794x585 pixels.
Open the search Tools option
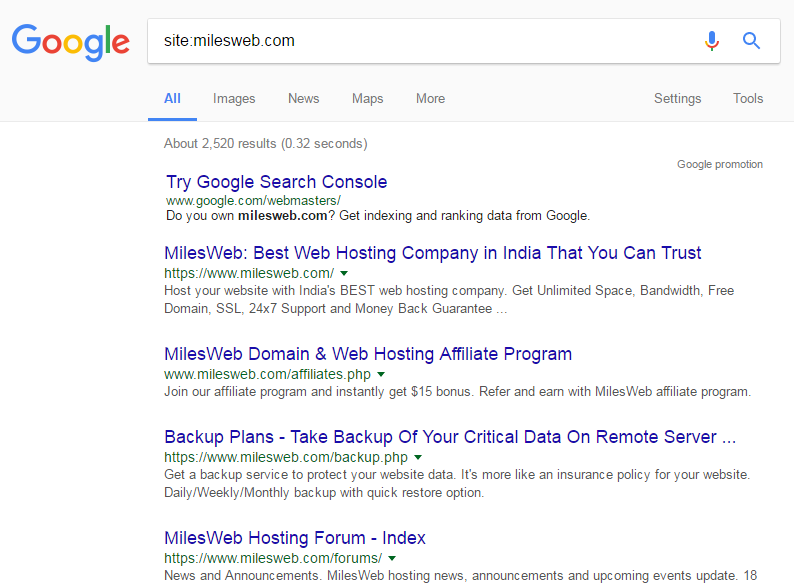click(748, 98)
